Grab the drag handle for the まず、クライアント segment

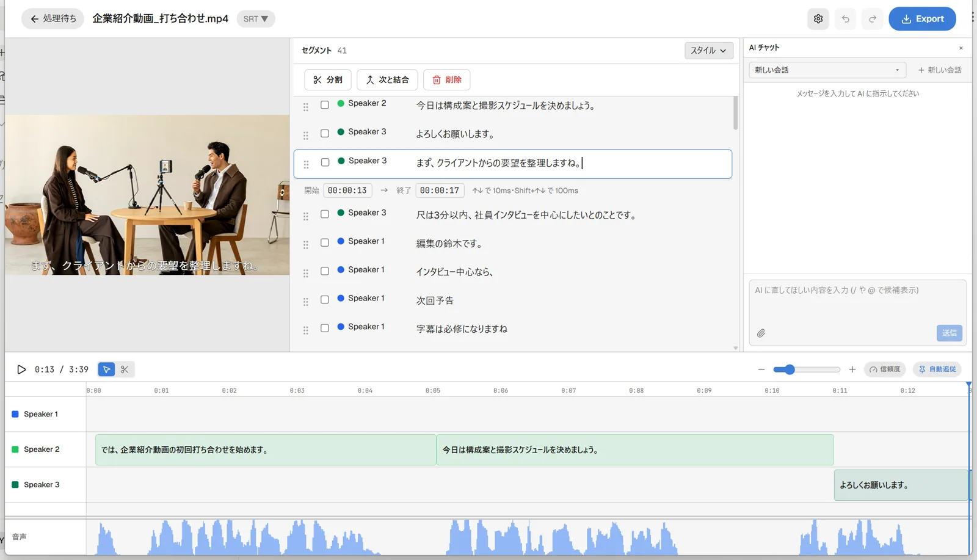pos(306,164)
